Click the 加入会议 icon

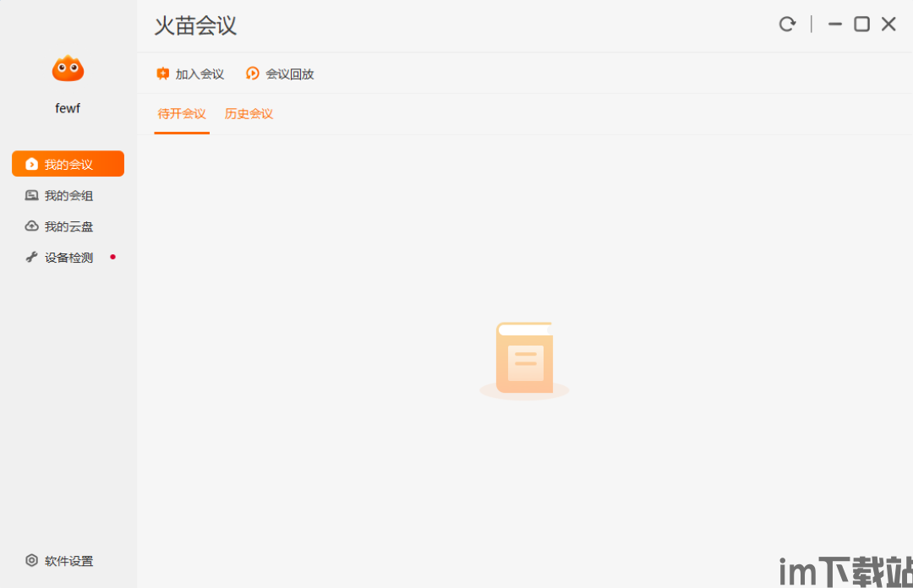tap(163, 73)
